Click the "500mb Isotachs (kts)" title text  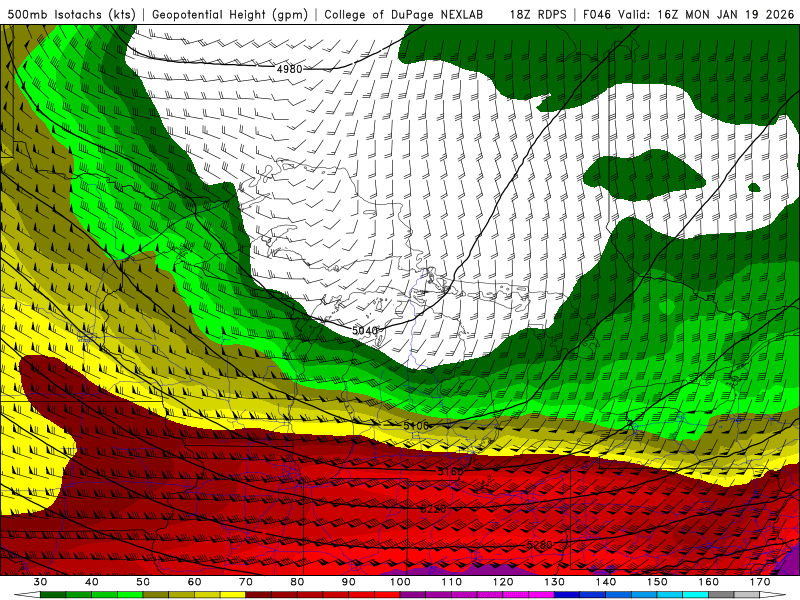tap(71, 15)
